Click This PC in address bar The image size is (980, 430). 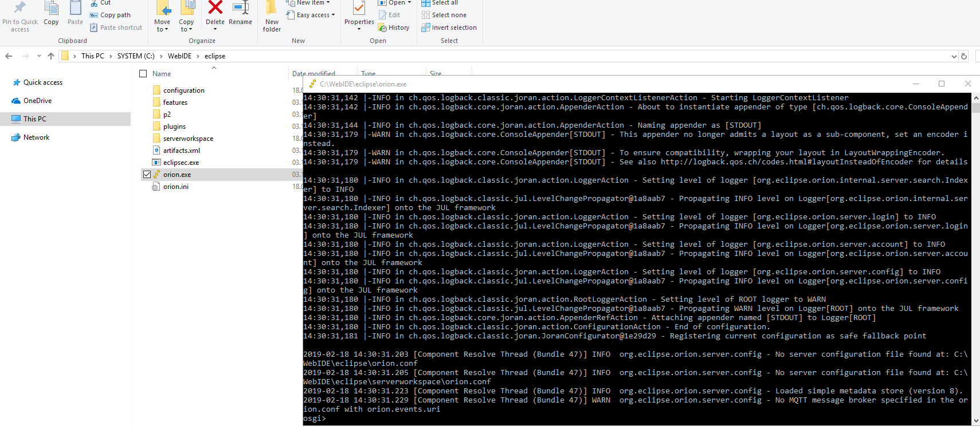pyautogui.click(x=92, y=56)
